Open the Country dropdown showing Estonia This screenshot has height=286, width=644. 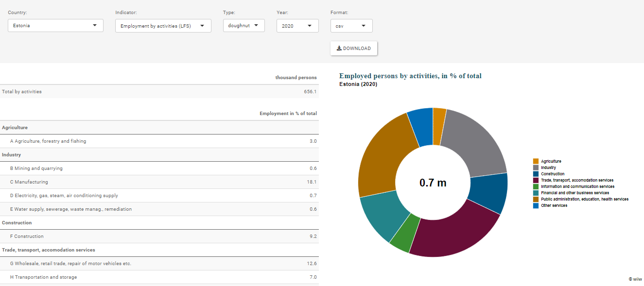[55, 26]
